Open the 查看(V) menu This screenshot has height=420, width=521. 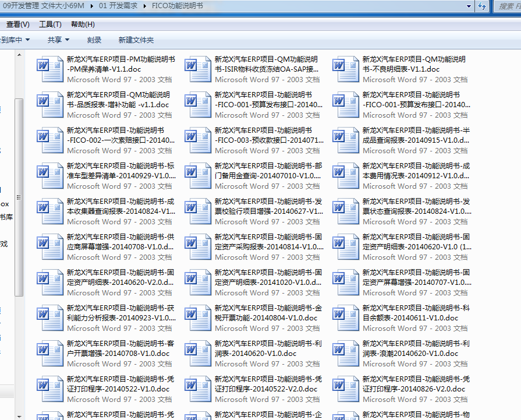click(18, 24)
